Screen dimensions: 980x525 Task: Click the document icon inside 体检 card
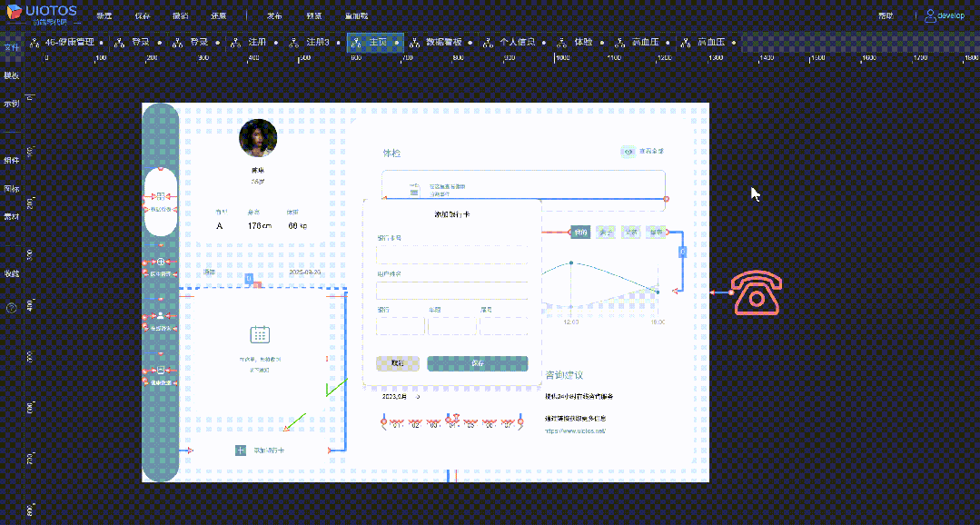[414, 190]
